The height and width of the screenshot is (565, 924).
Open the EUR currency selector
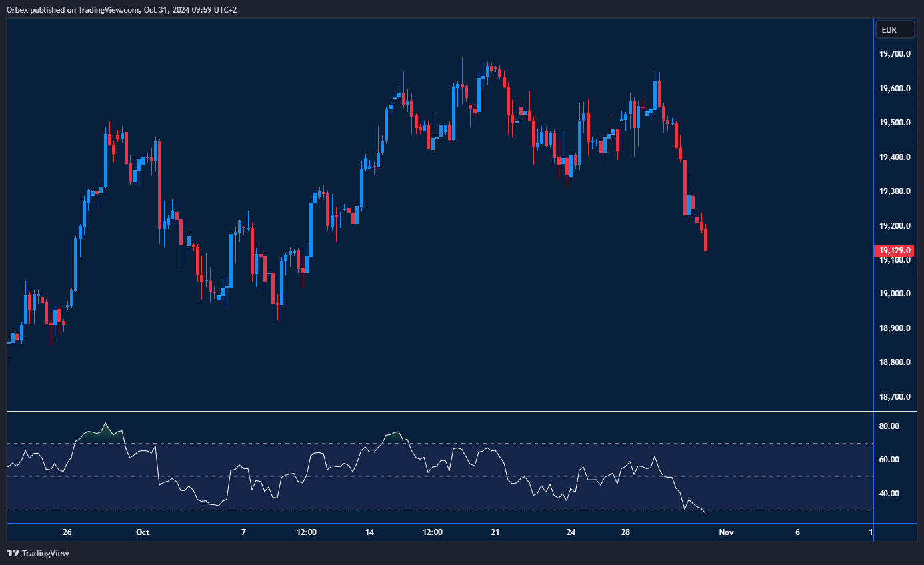[x=895, y=30]
